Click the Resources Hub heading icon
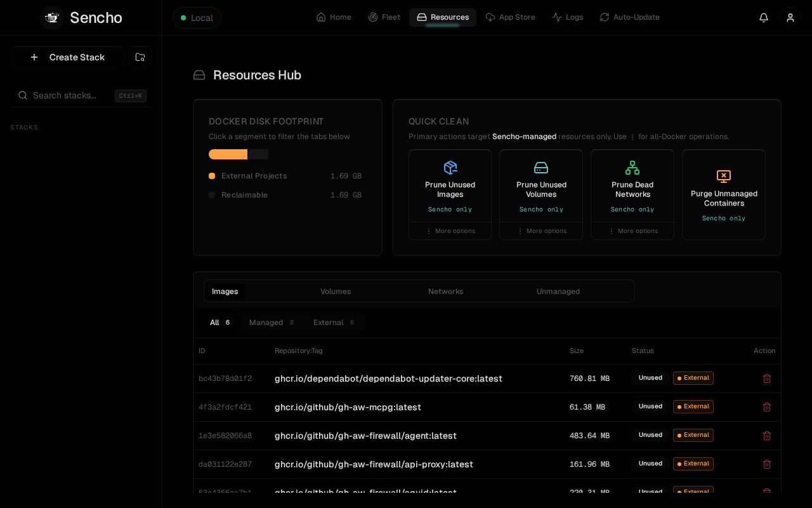The image size is (812, 508). [199, 75]
